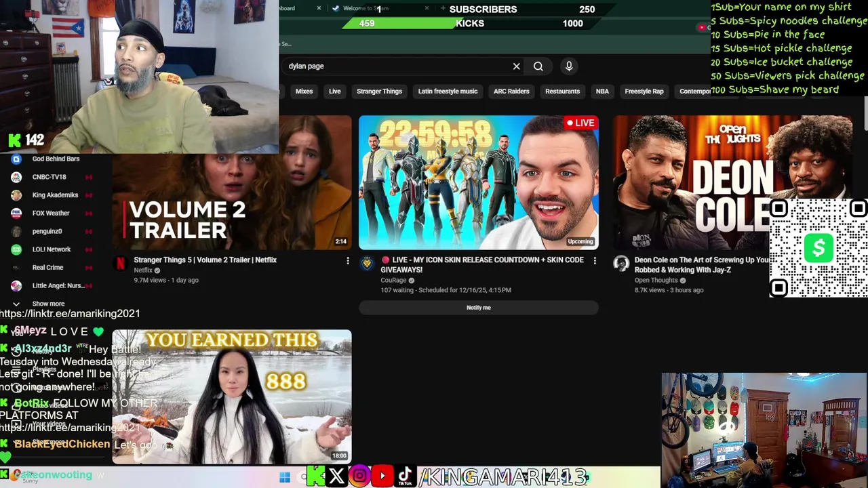Click the 'Notify me' button

[x=479, y=308]
